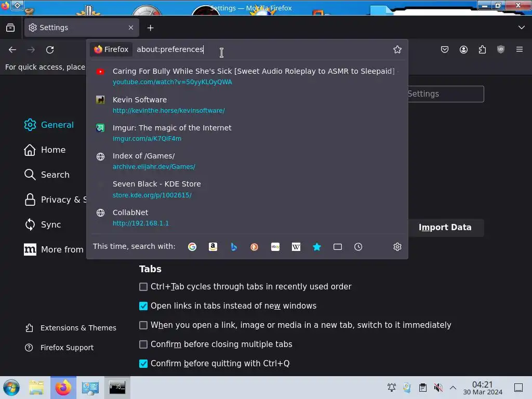Screen dimensions: 532x399
Task: Uncheck Open links in tabs instead of new windows
Action: pos(143,306)
